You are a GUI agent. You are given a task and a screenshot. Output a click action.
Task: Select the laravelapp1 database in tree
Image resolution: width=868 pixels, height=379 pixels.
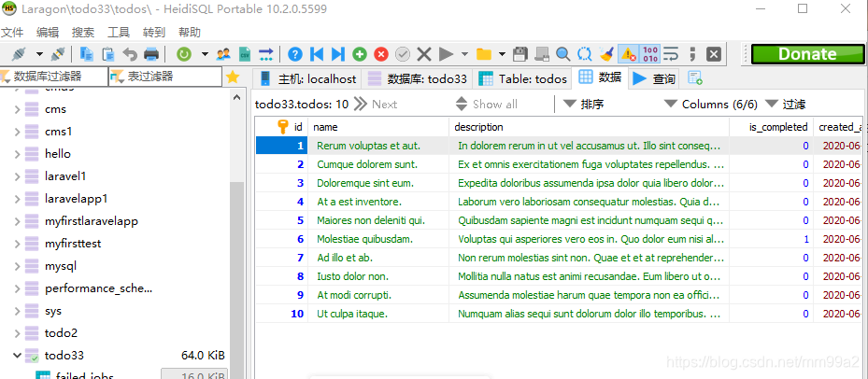(77, 198)
